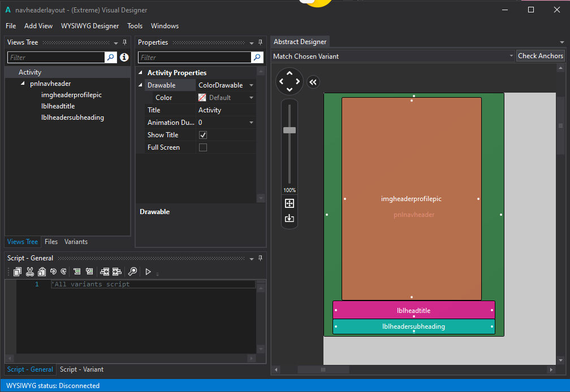The height and width of the screenshot is (392, 570).
Task: Run the designer script with play icon
Action: click(x=148, y=272)
